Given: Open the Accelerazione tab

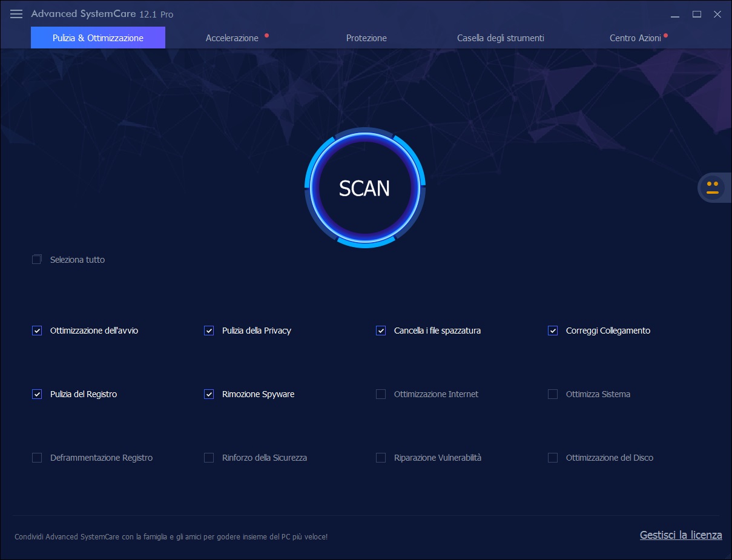Looking at the screenshot, I should (x=232, y=38).
